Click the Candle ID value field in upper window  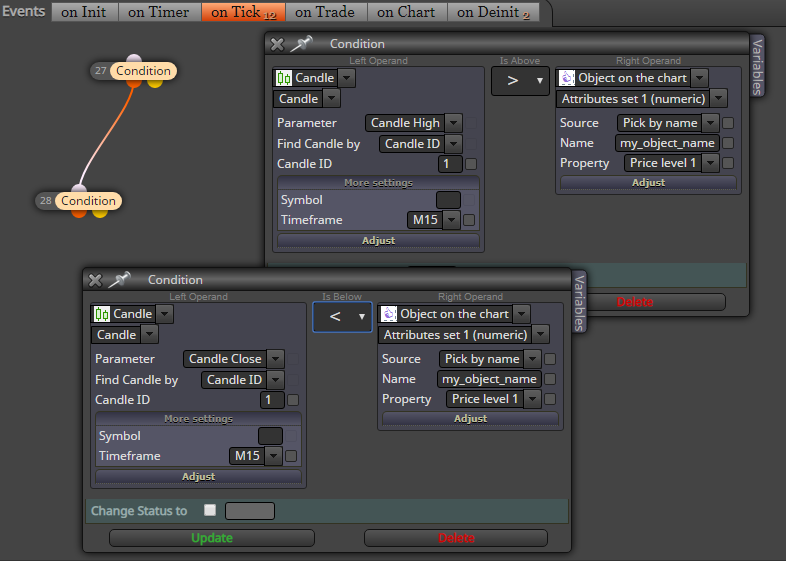[450, 164]
